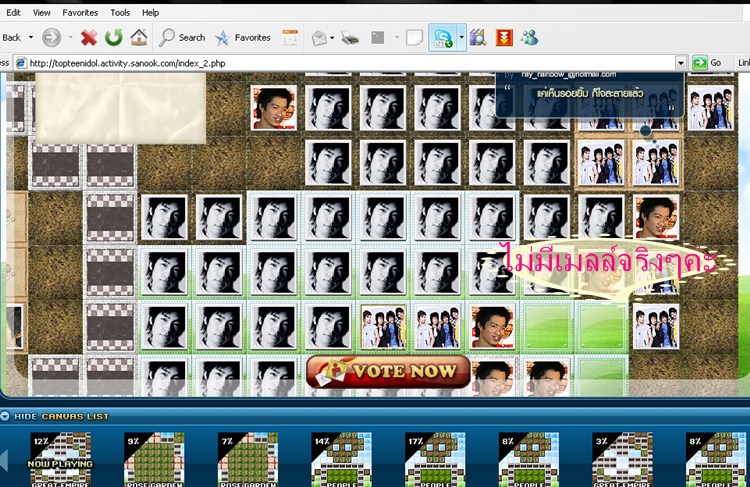This screenshot has width=750, height=487.
Task: Select the 8% People canvas beside 17% People
Action: click(529, 460)
